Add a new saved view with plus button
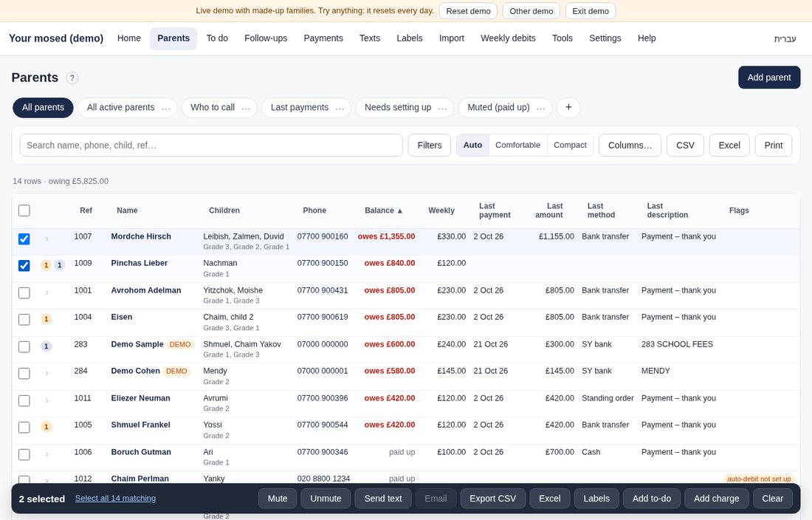Image resolution: width=812 pixels, height=520 pixels. [568, 107]
